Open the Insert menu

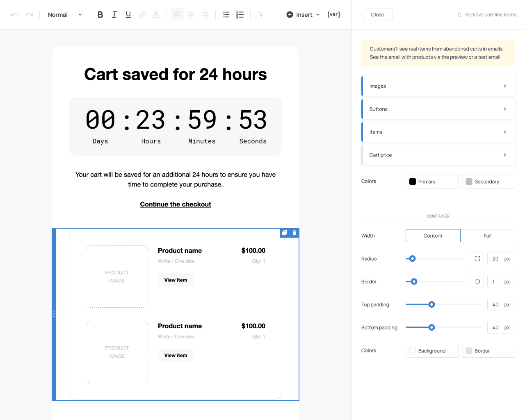[x=303, y=15]
